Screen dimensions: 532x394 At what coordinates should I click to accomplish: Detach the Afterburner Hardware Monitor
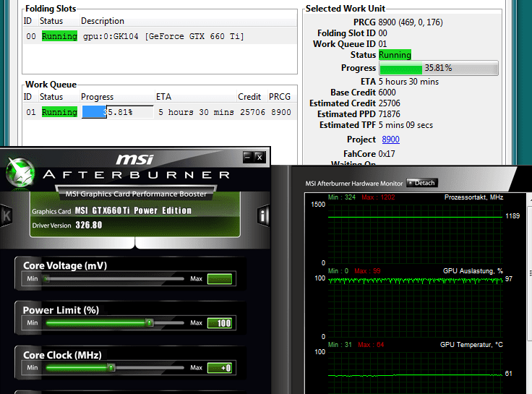(x=422, y=183)
